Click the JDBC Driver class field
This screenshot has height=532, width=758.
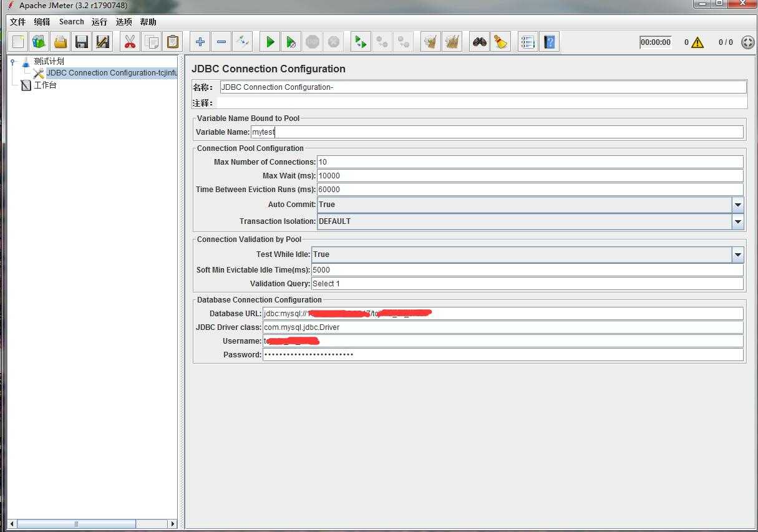pyautogui.click(x=503, y=327)
